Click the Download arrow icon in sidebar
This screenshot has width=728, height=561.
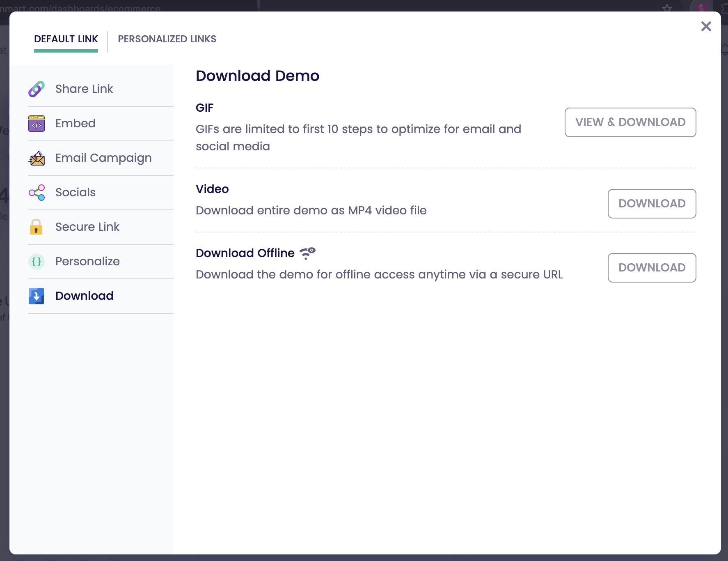pyautogui.click(x=37, y=296)
